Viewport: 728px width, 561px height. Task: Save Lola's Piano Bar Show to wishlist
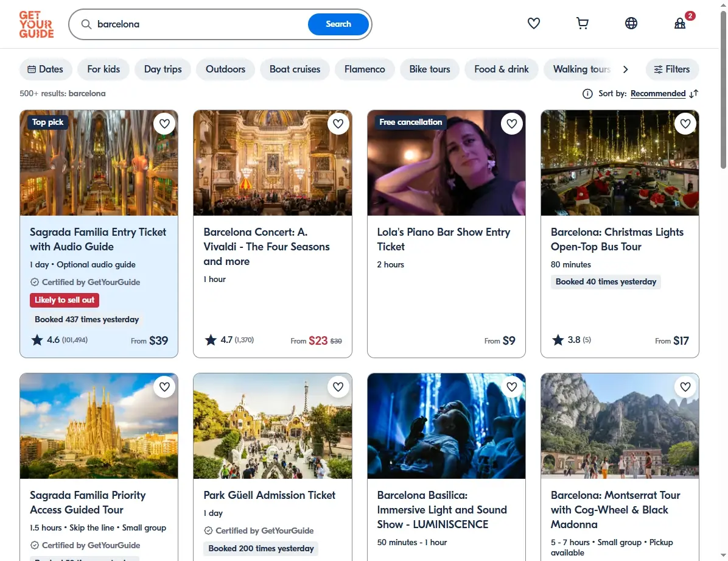[512, 124]
